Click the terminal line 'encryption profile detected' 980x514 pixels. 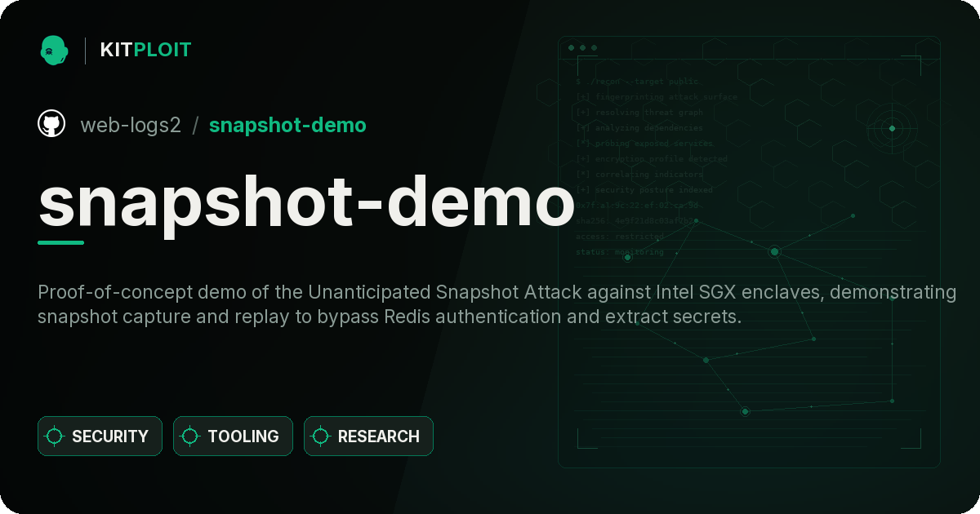651,159
